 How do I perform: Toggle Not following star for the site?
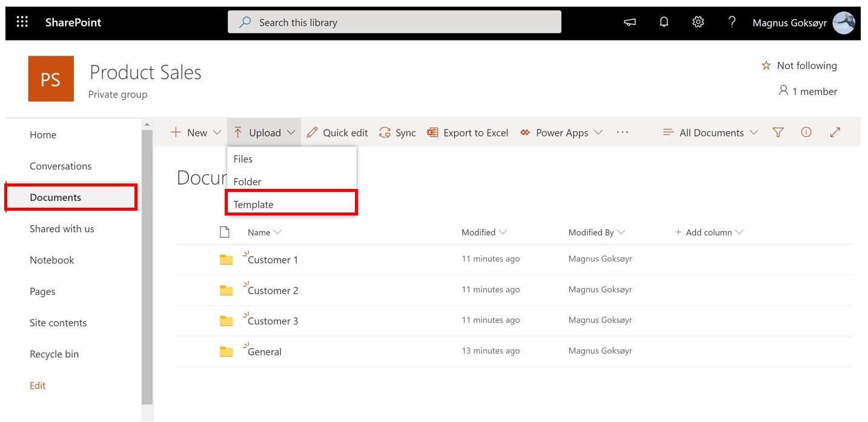[x=799, y=65]
